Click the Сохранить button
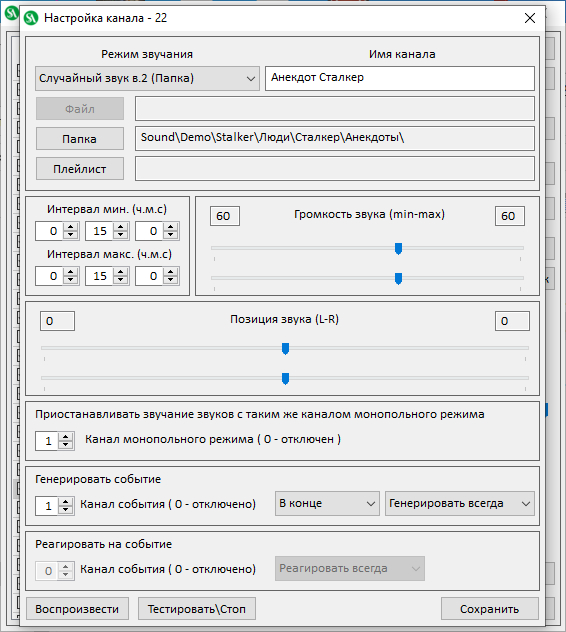The image size is (566, 632). tap(490, 609)
